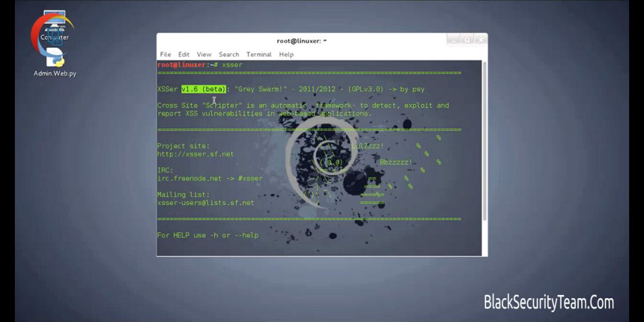This screenshot has width=644, height=322.
Task: Open the Help menu
Action: (x=286, y=55)
